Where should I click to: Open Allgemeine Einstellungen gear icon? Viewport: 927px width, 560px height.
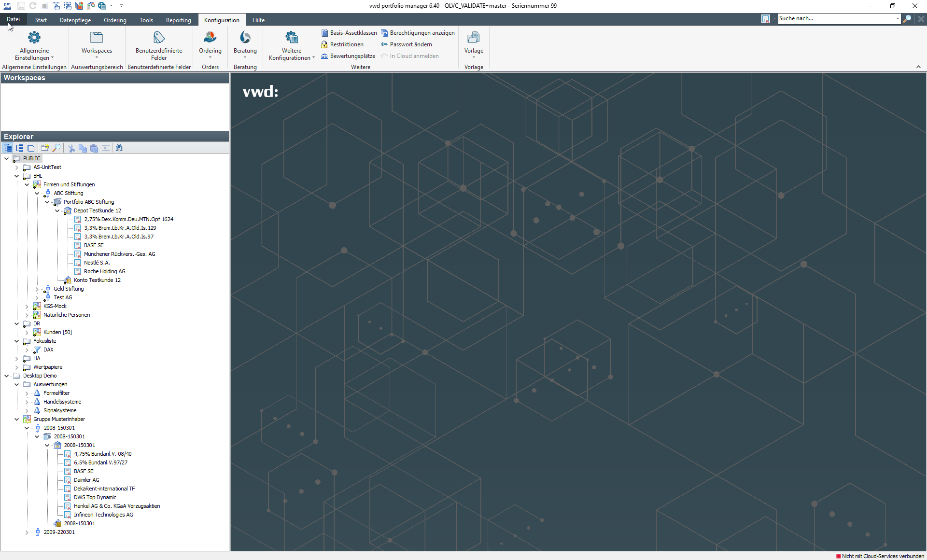tap(34, 38)
